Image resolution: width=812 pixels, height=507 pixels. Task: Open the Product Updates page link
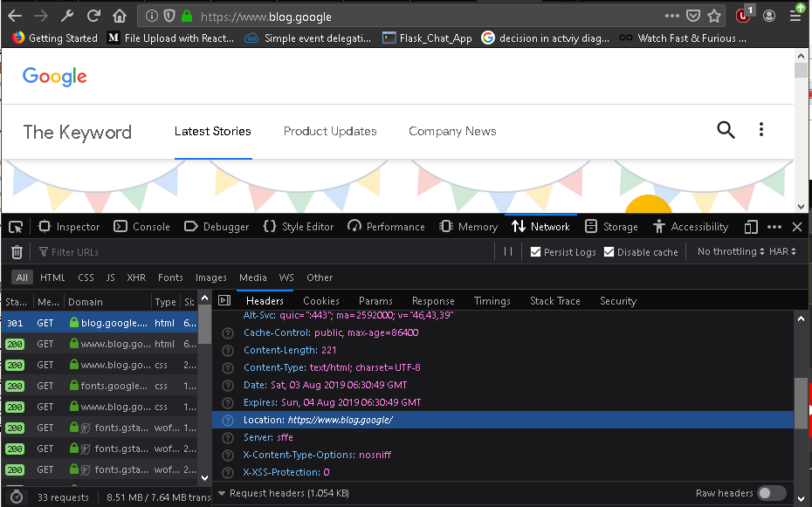(330, 132)
